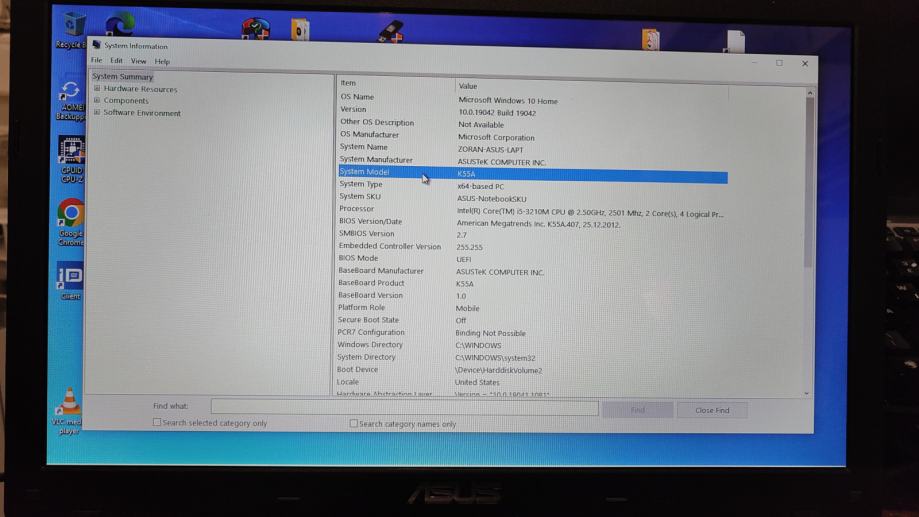Select the Client desktop shortcut icon

click(70, 281)
